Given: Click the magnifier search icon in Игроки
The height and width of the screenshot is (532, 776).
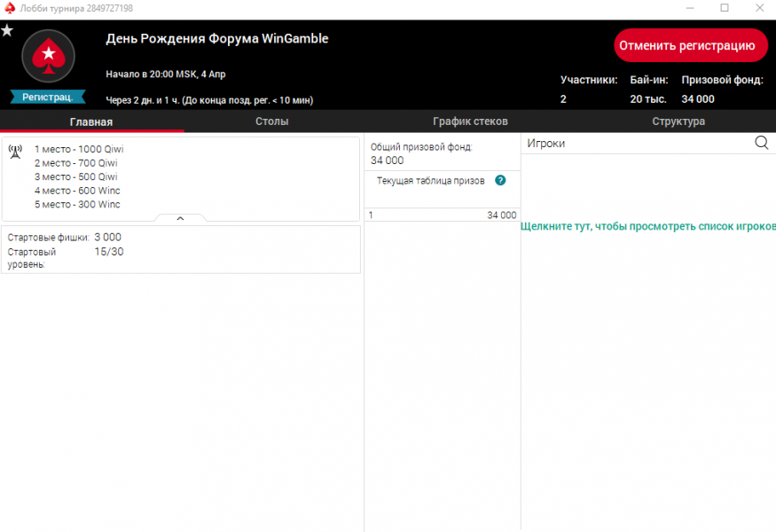Looking at the screenshot, I should tap(761, 143).
